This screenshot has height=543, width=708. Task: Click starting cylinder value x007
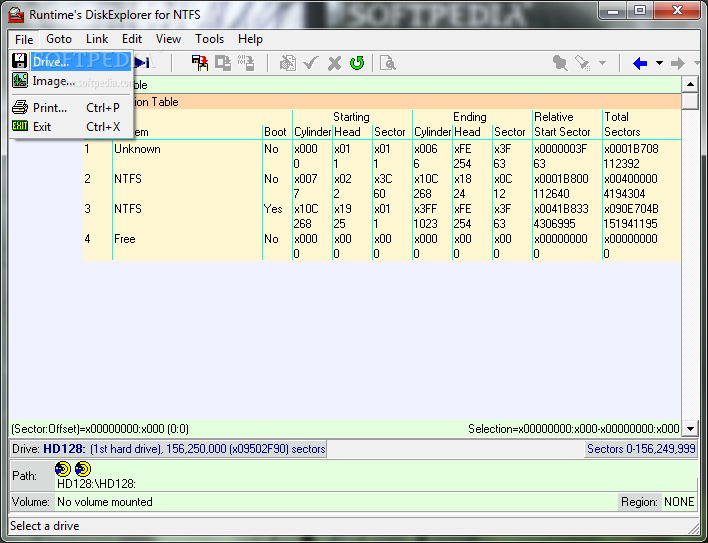pyautogui.click(x=306, y=179)
